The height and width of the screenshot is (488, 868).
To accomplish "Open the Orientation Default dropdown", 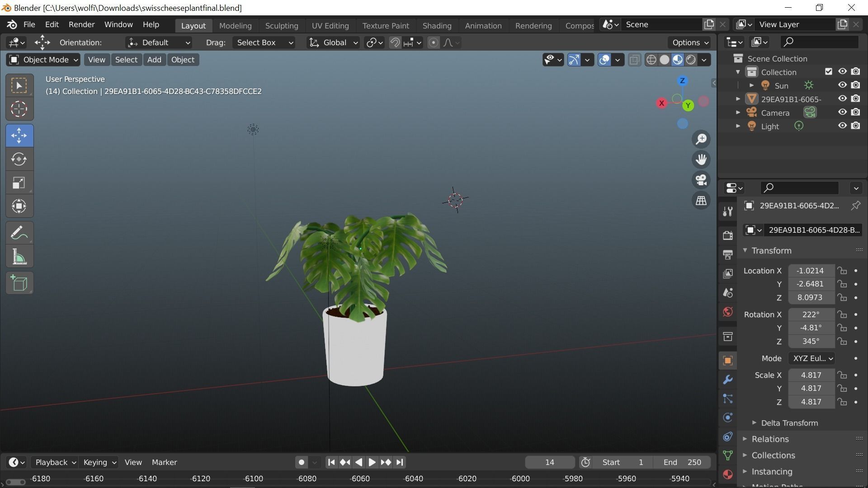I will tap(159, 42).
